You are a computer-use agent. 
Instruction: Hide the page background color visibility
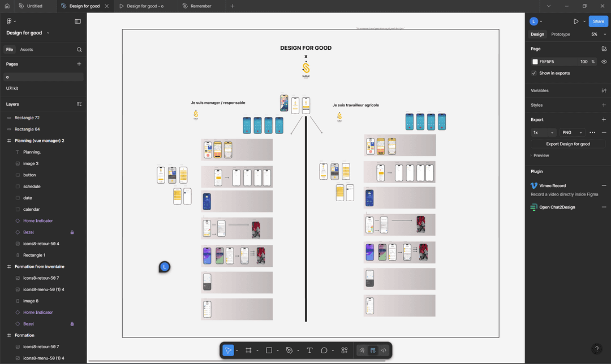click(604, 61)
